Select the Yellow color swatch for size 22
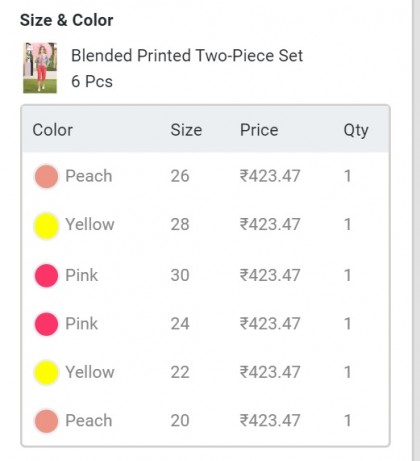Screen dimensions: 420x461 point(46,372)
